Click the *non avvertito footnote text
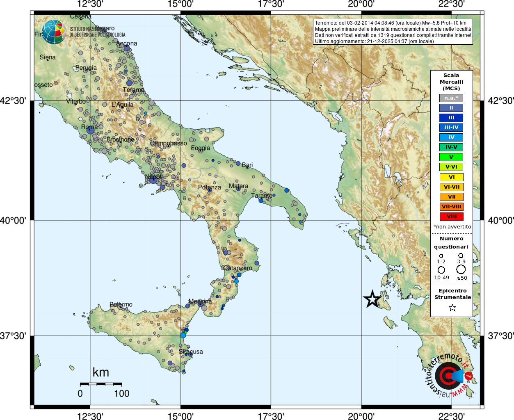 (x=452, y=227)
